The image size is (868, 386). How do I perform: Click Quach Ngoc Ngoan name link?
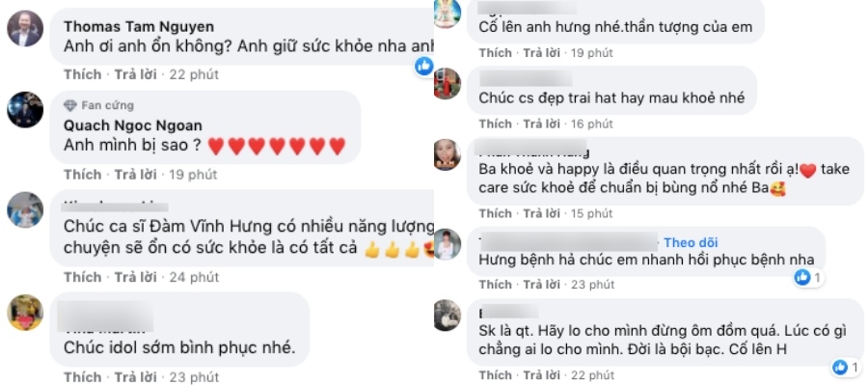pyautogui.click(x=133, y=125)
